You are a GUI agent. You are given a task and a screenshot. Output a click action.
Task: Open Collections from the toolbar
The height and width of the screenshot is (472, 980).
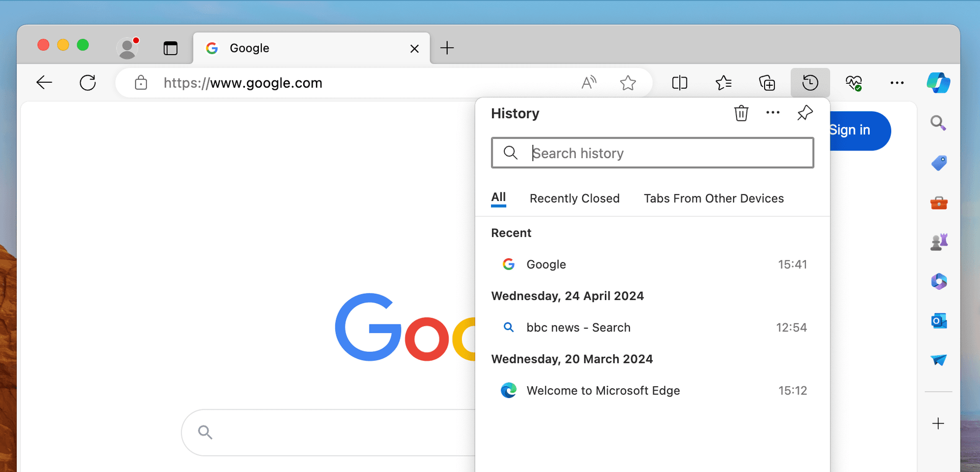767,82
